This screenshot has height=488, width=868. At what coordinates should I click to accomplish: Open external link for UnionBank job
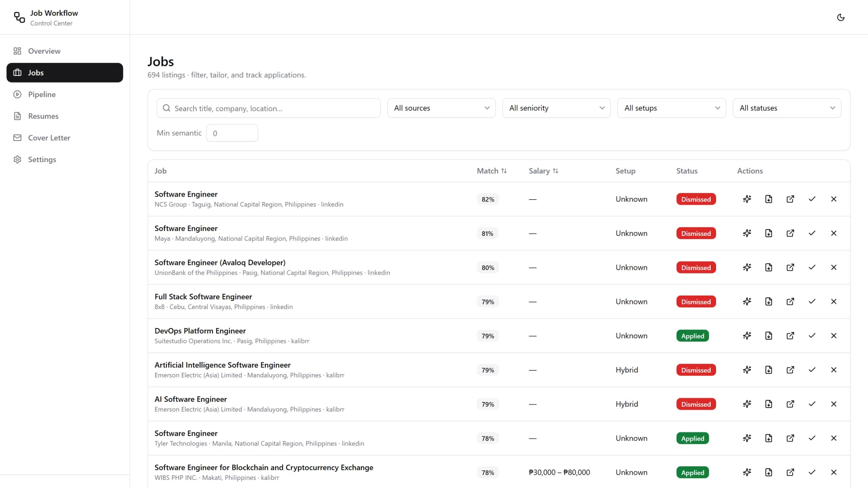[790, 267]
